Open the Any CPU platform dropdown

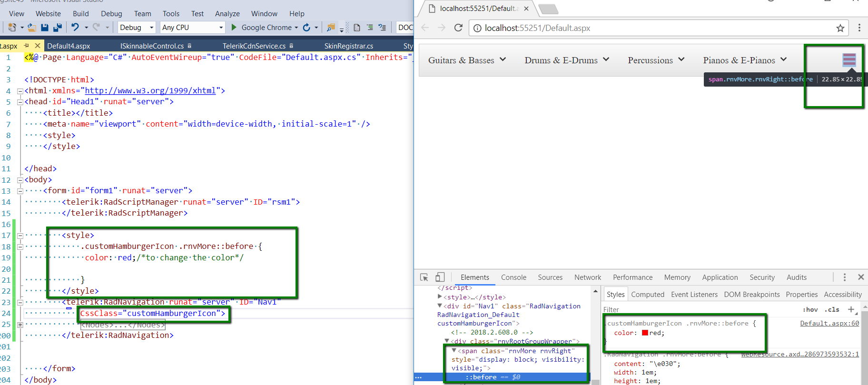click(x=192, y=28)
